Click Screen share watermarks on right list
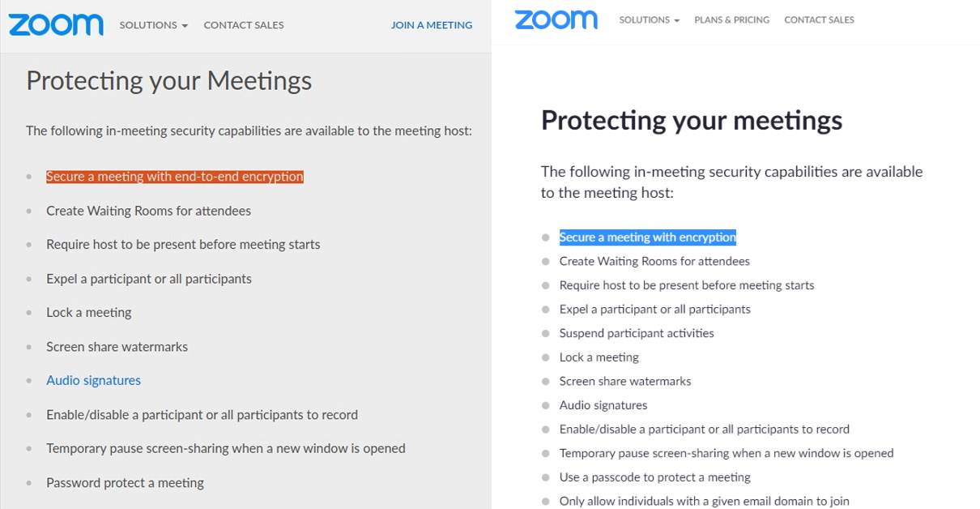This screenshot has height=509, width=980. point(625,381)
